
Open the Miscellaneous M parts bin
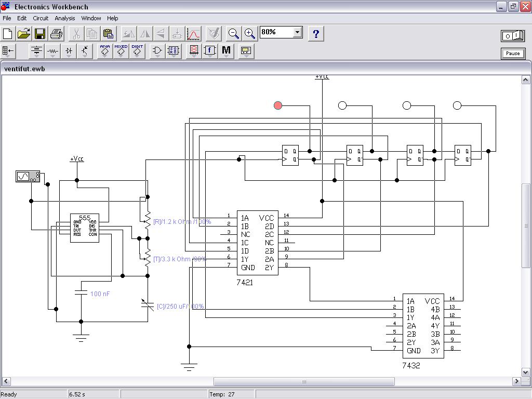[x=226, y=51]
